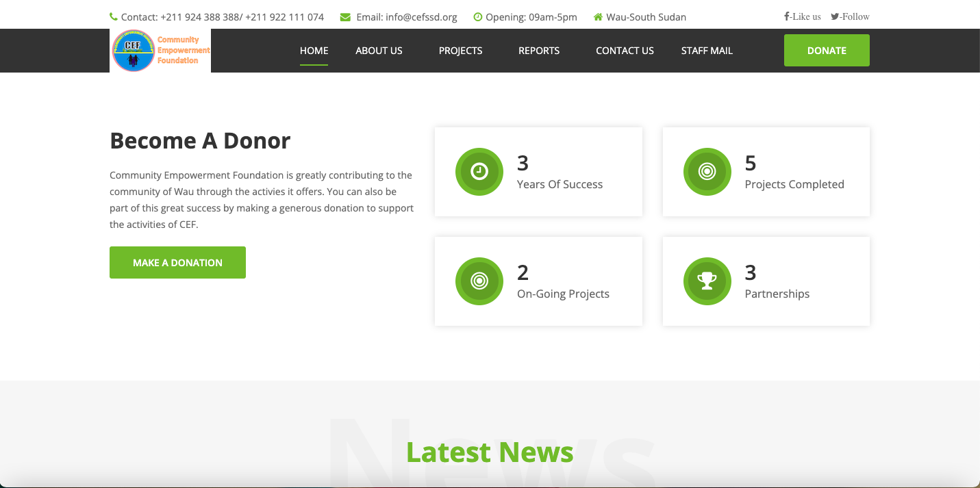Click the Latest News heading

490,452
